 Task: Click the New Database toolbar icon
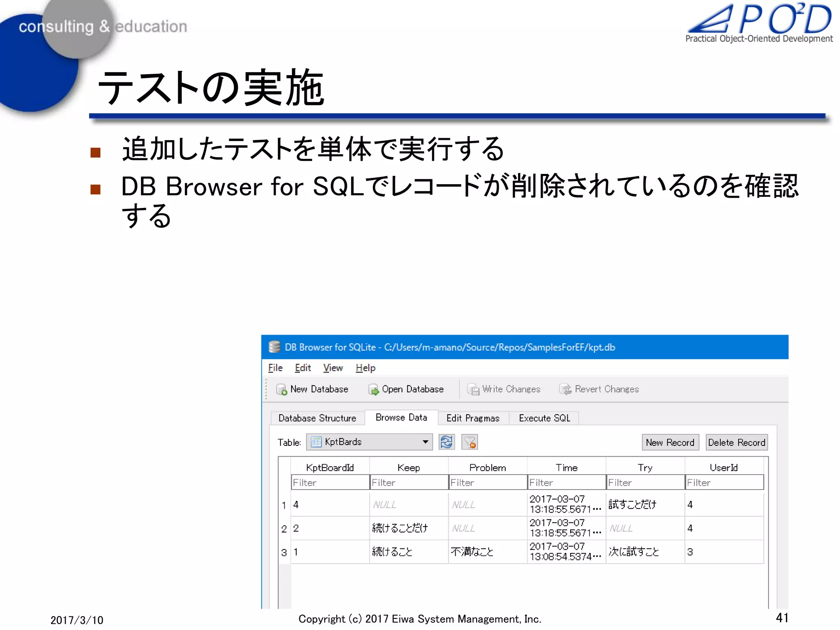pyautogui.click(x=281, y=389)
